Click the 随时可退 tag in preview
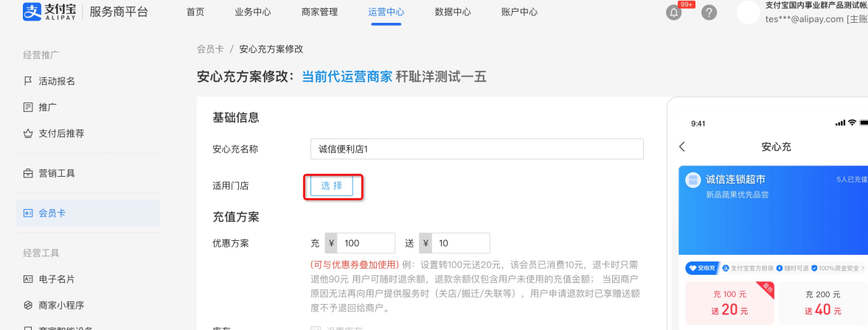Viewport: 868px width, 330px height. coord(792,268)
